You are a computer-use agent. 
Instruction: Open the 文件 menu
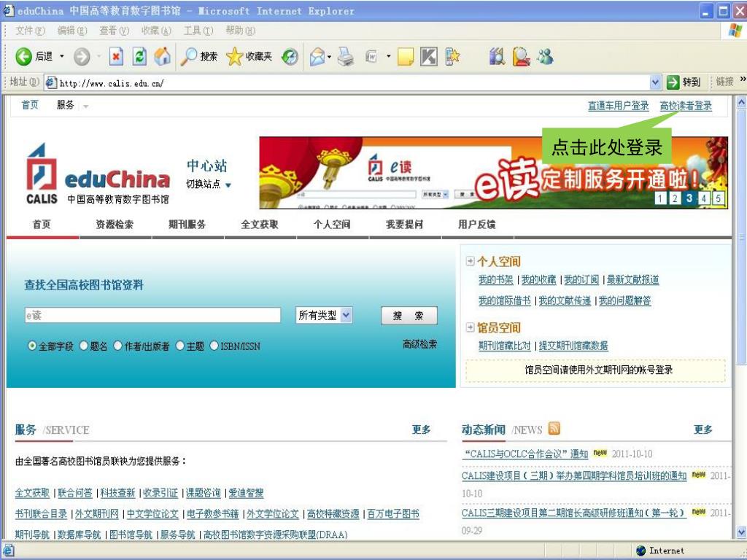[29, 31]
